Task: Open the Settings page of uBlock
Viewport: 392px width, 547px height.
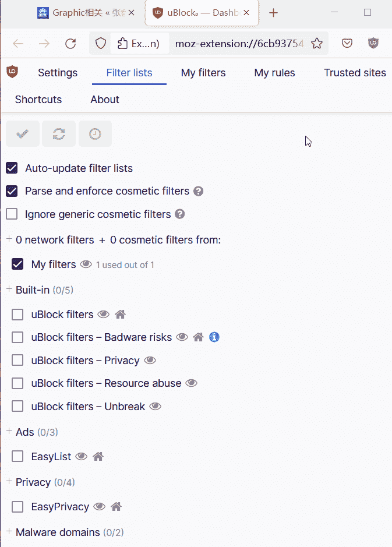Action: click(x=58, y=72)
